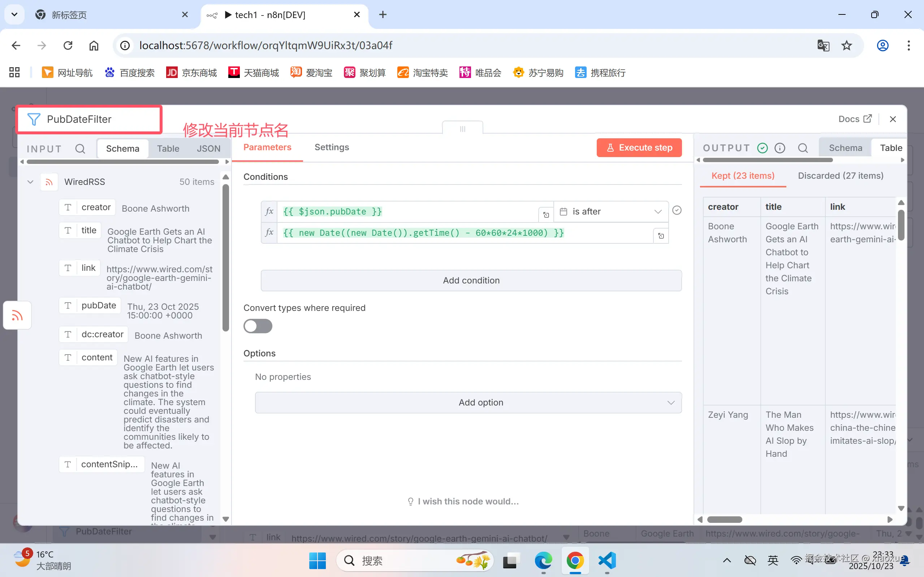This screenshot has height=577, width=924.
Task: Click the Execute step button
Action: pyautogui.click(x=639, y=148)
